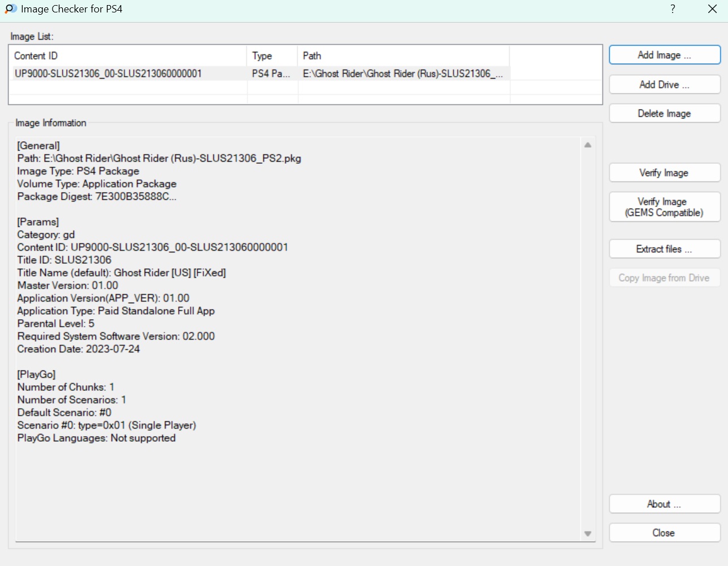Sort list by Path column header
This screenshot has height=566, width=728.
[404, 56]
